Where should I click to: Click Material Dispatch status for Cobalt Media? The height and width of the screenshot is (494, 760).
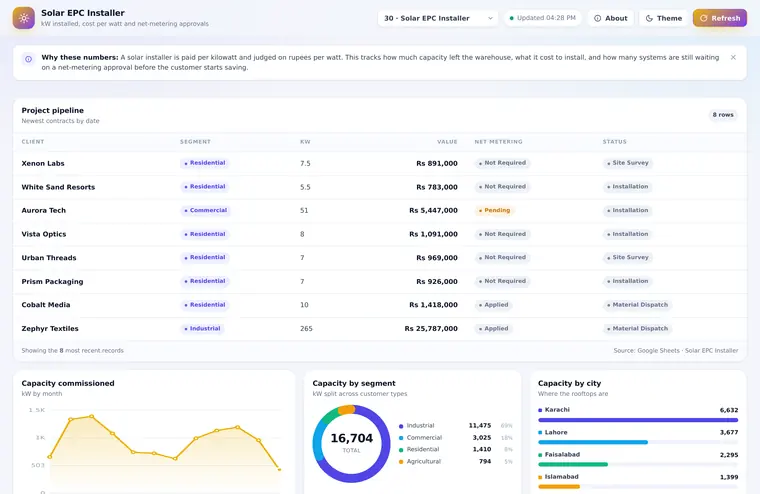tap(637, 305)
